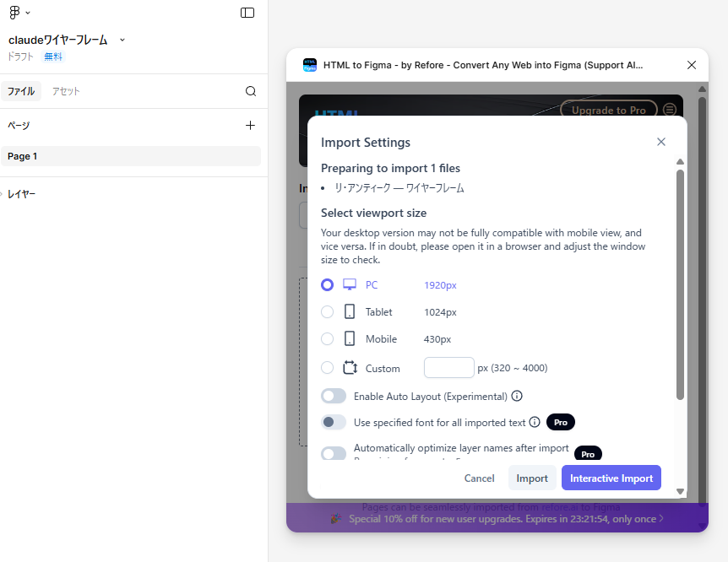Close the Import Settings dialog
Viewport: 728px width, 562px height.
coord(661,142)
